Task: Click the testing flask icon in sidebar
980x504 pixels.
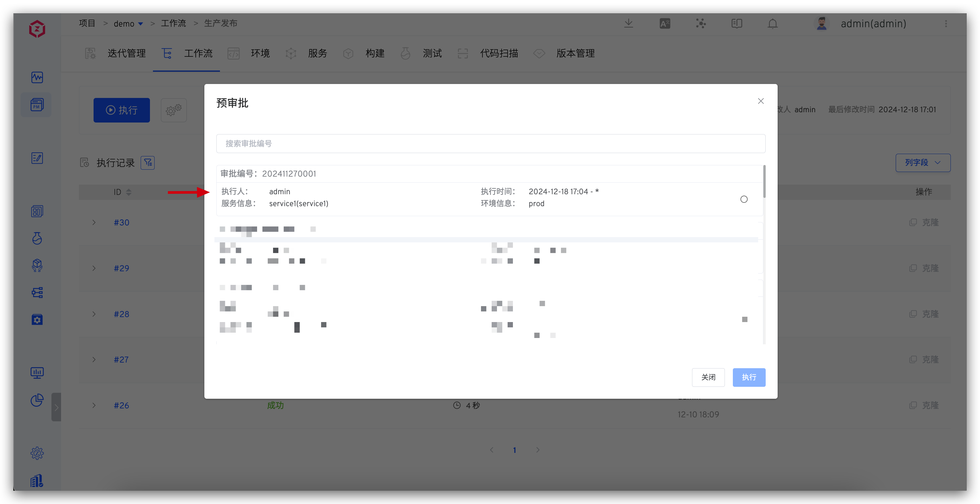Action: pos(37,238)
